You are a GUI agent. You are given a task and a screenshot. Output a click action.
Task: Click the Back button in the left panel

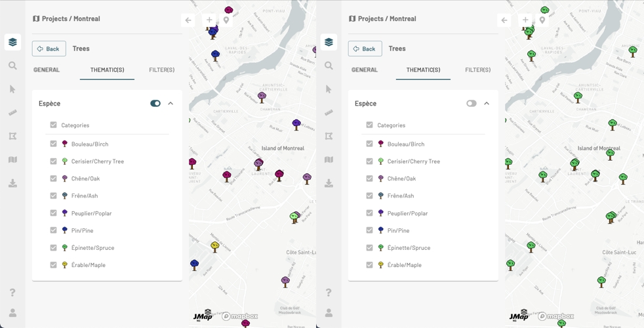point(49,49)
